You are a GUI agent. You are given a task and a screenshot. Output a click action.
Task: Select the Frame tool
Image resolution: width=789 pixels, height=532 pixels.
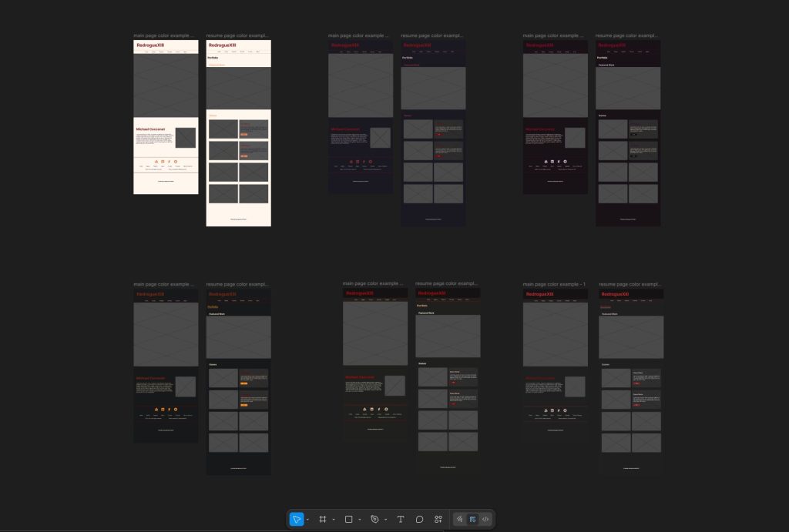pos(323,519)
